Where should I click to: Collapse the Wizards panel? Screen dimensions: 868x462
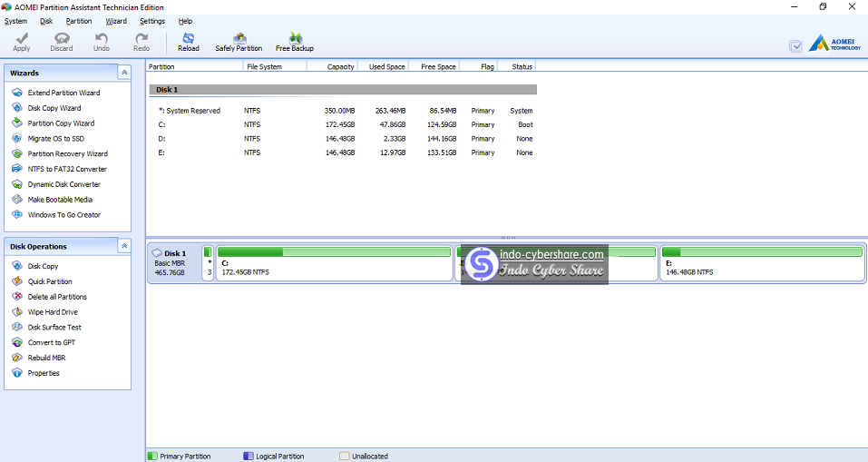pos(124,73)
